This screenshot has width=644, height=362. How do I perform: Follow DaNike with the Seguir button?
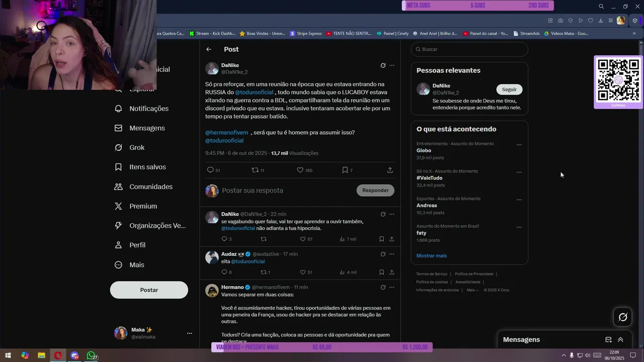pos(509,89)
